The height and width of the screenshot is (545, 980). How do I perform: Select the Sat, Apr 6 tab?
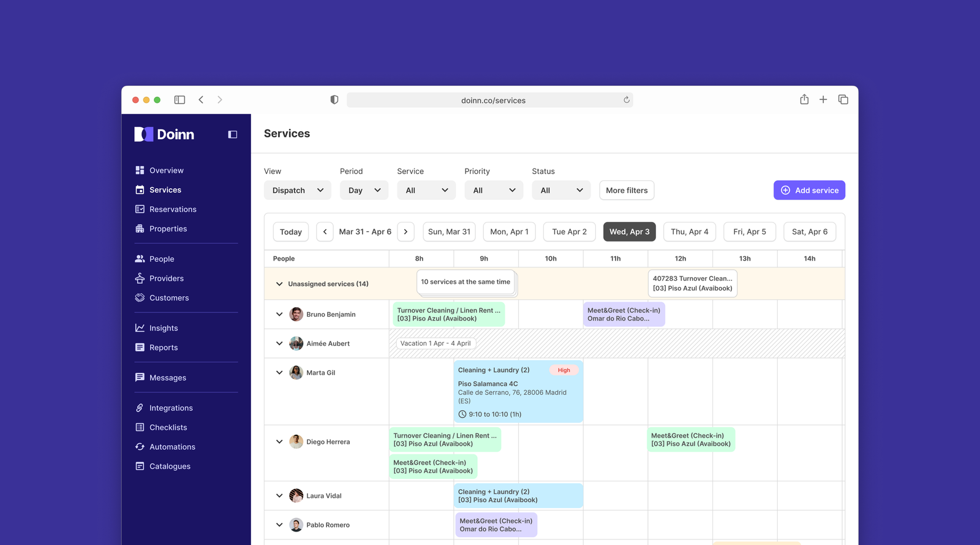click(810, 232)
